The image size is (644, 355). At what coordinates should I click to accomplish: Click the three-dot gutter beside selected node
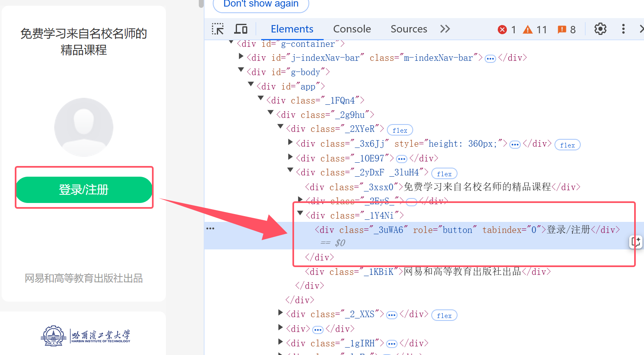tap(210, 228)
